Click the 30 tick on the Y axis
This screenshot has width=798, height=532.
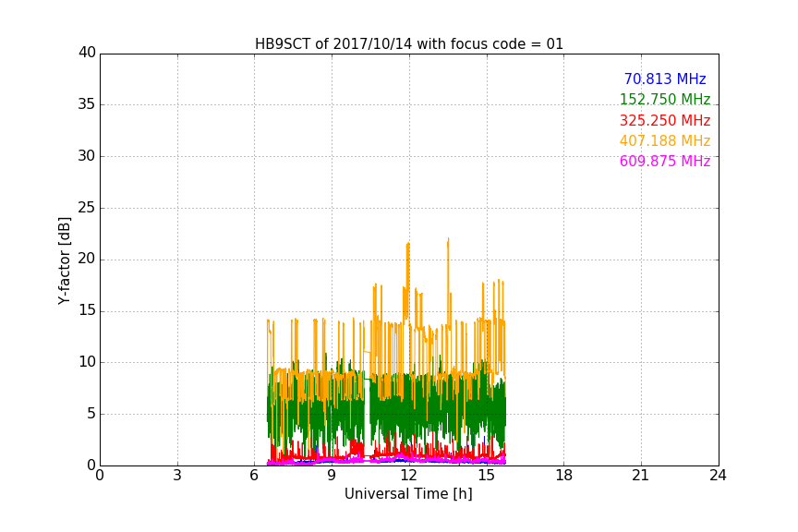tap(87, 156)
